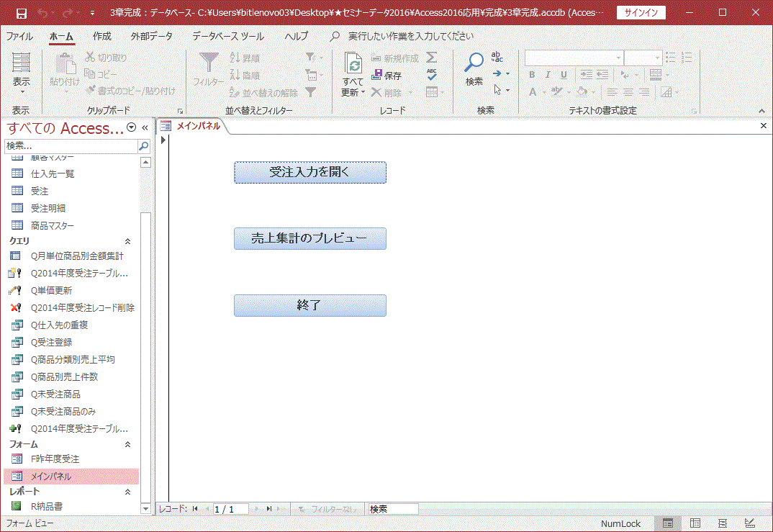Click the paint bucket fill color swatch
The width and height of the screenshot is (773, 532).
pos(582,92)
